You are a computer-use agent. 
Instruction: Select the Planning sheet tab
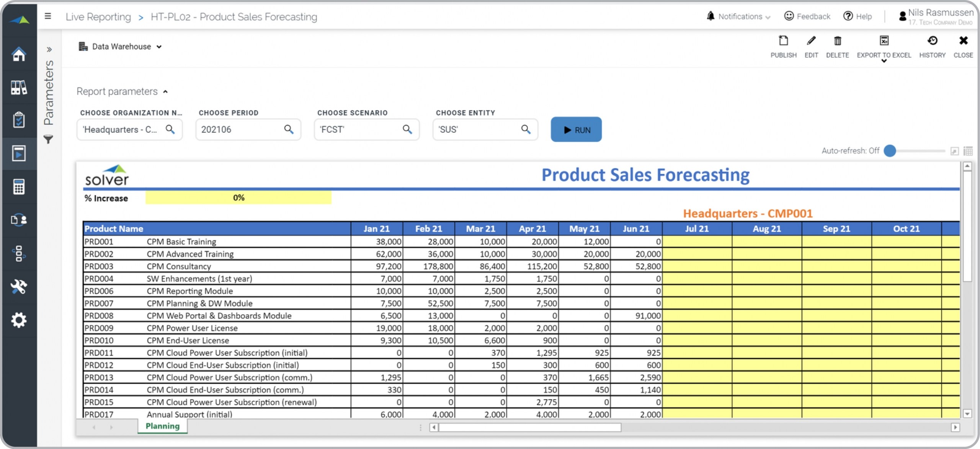click(162, 426)
